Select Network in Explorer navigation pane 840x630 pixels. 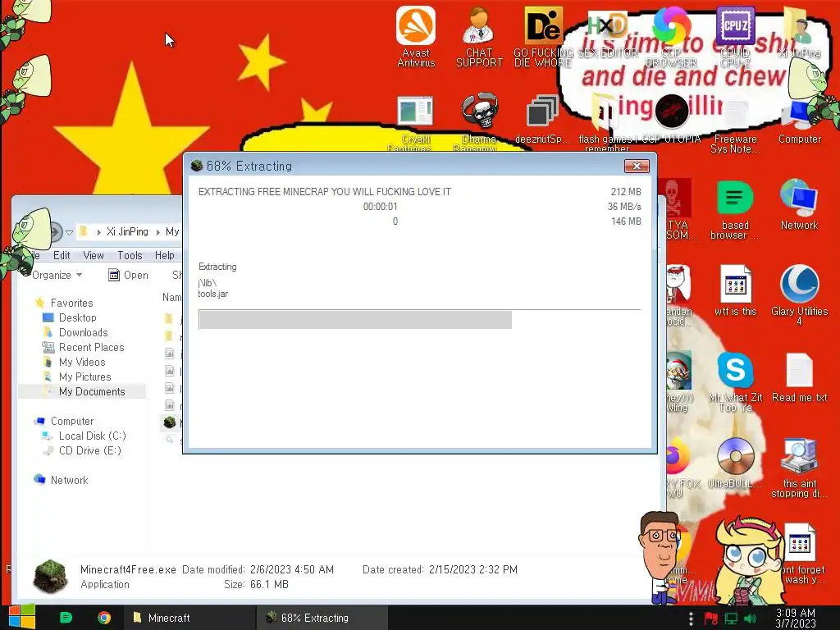61,480
